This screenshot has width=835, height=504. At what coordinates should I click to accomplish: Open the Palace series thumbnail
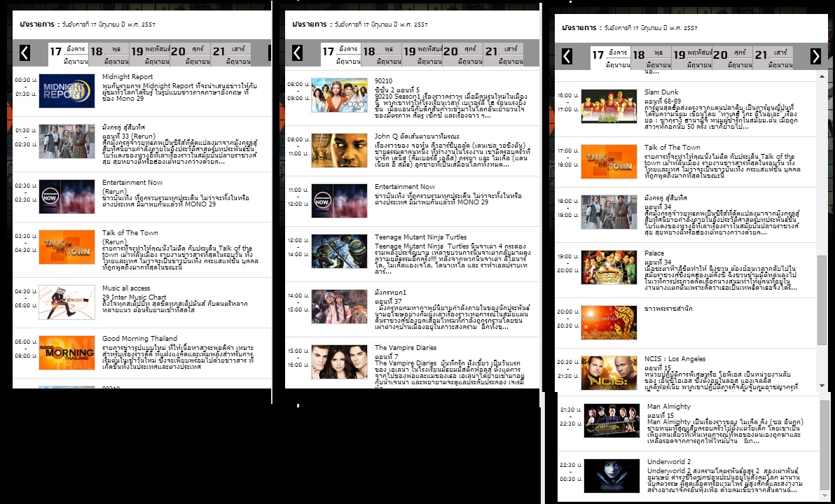[x=609, y=267]
